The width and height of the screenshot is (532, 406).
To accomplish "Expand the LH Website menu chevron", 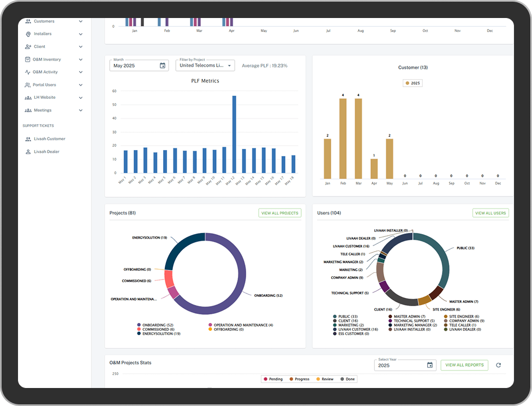I will pyautogui.click(x=81, y=98).
